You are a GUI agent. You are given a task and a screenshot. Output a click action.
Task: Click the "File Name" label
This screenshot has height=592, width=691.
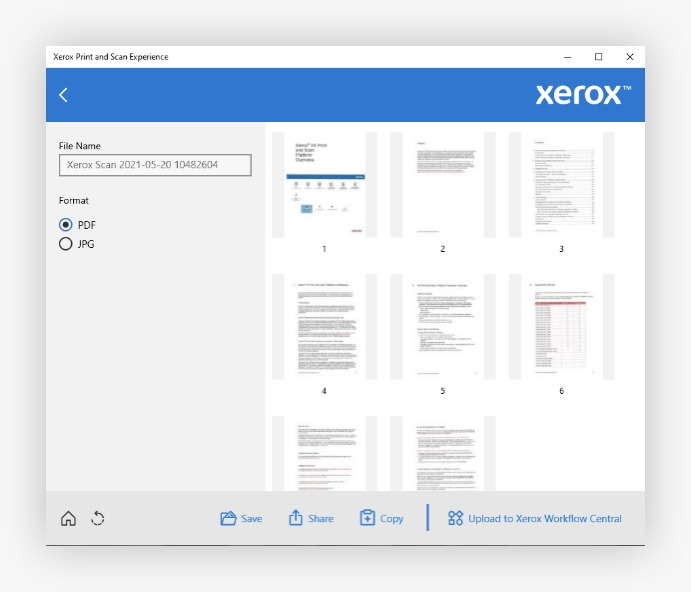click(80, 146)
